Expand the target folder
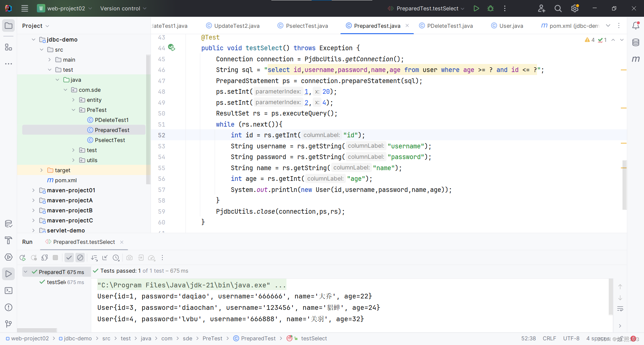This screenshot has height=345, width=644. [x=41, y=170]
